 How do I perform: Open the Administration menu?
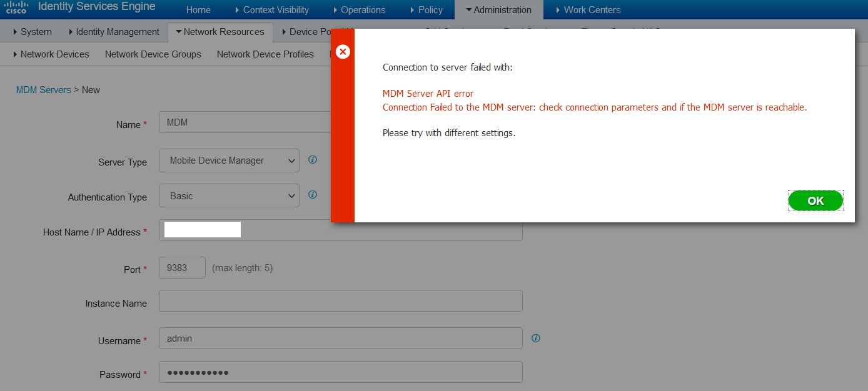[499, 10]
